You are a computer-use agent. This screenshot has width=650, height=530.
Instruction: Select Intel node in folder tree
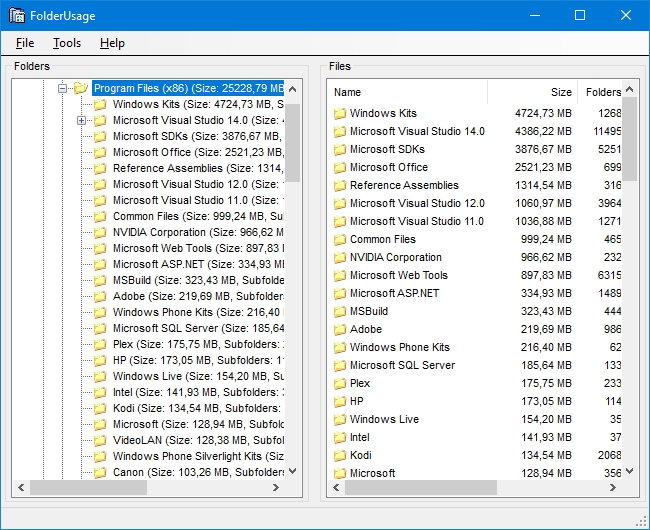click(198, 392)
